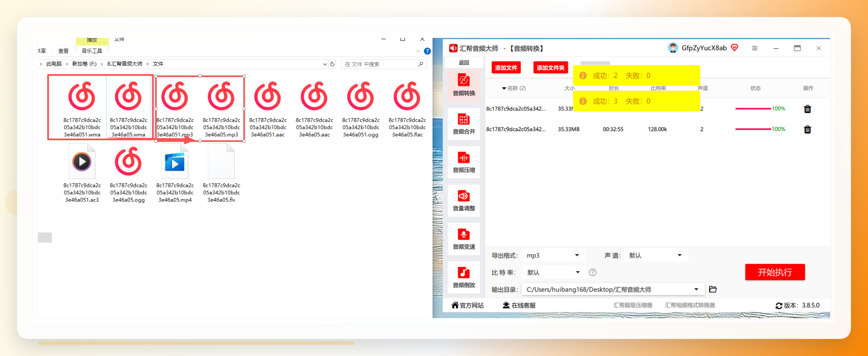Select the 音频压缩 audio compress tool
The height and width of the screenshot is (356, 868).
click(x=463, y=162)
